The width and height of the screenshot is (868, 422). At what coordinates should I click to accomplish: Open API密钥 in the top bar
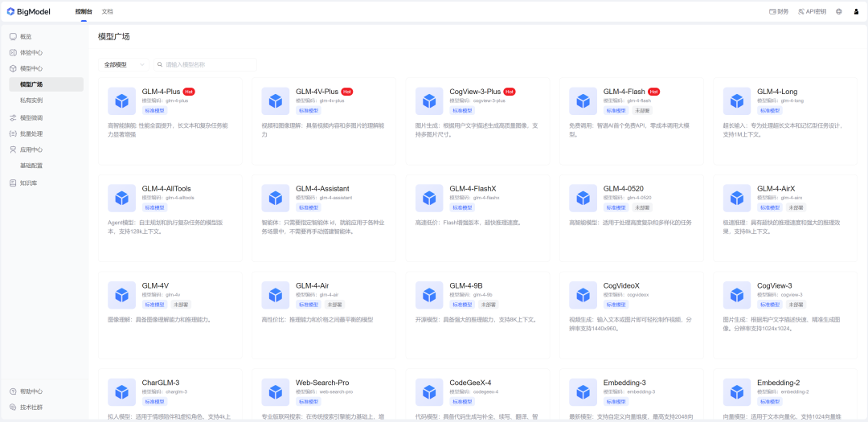point(812,11)
